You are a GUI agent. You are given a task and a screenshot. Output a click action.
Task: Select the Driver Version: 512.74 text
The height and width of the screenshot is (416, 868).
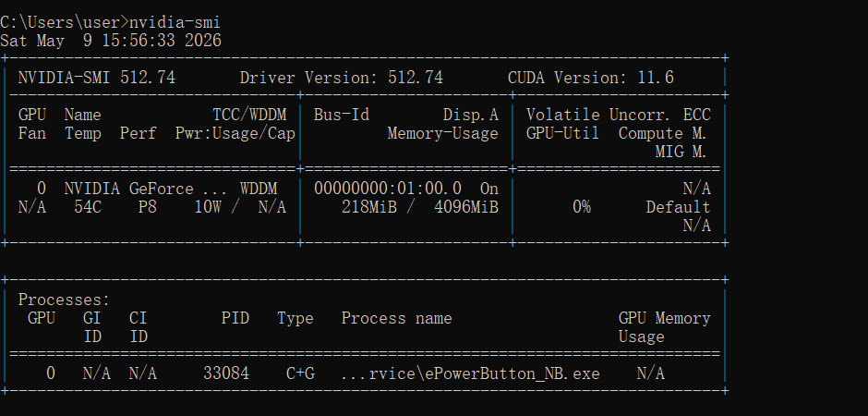pos(341,78)
